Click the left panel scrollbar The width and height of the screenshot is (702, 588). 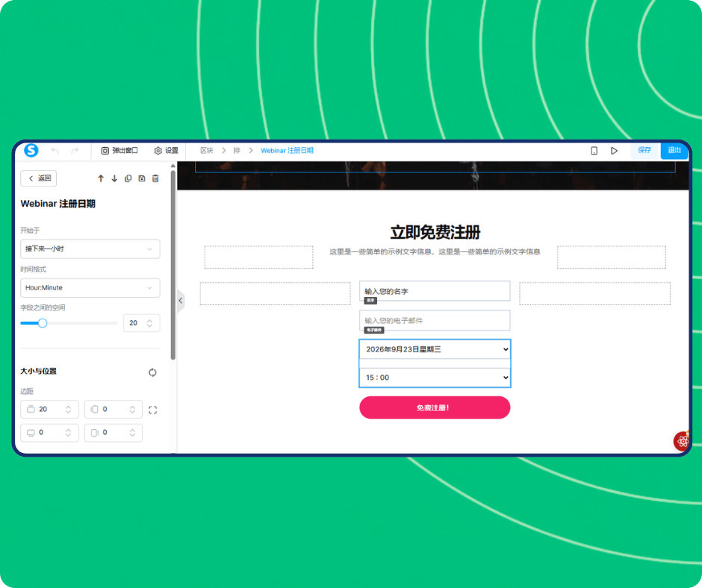173,264
